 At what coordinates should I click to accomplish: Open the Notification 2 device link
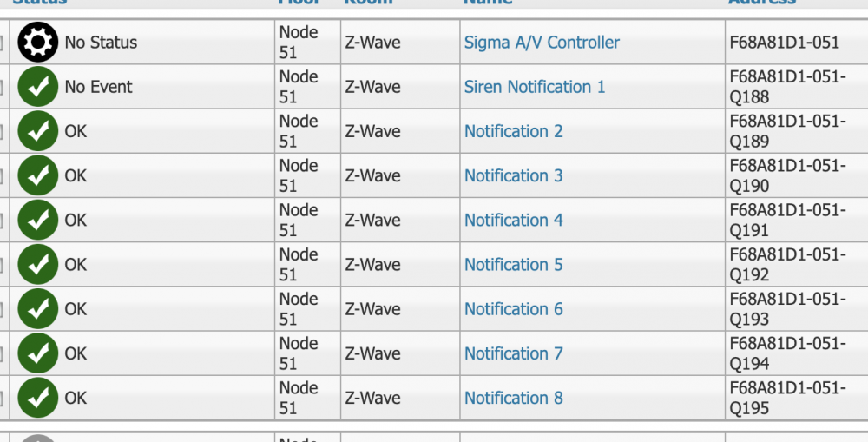click(513, 131)
